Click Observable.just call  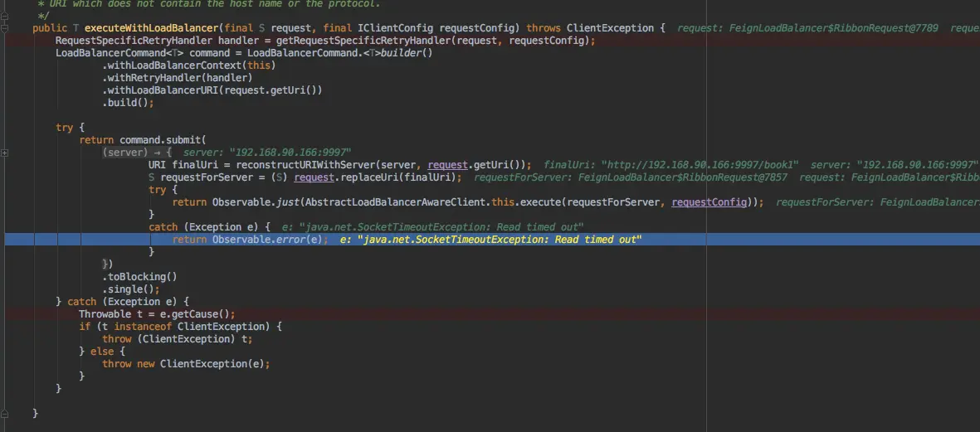pos(257,202)
